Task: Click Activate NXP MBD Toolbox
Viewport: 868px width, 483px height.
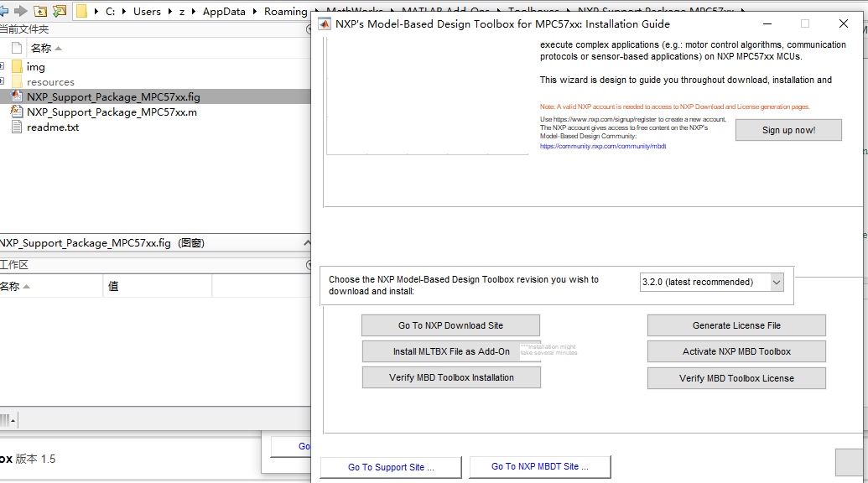Action: point(736,351)
